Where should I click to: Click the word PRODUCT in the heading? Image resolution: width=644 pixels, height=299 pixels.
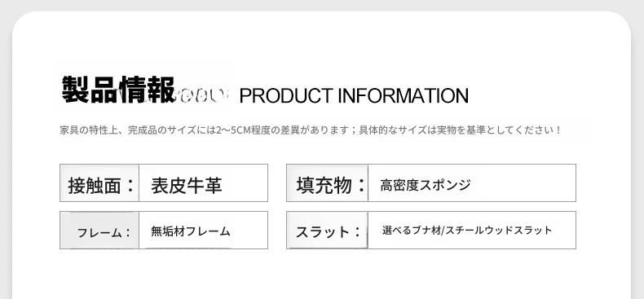(x=286, y=95)
